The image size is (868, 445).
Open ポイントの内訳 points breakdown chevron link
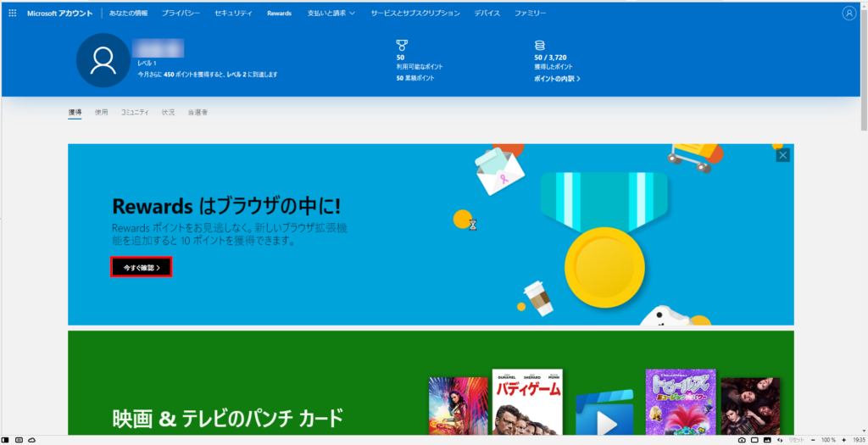point(557,79)
